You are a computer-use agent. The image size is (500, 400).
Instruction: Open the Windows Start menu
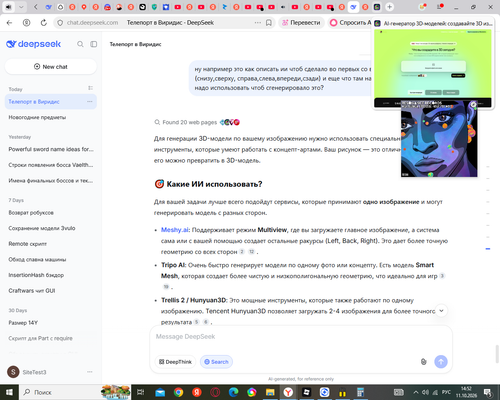9,392
